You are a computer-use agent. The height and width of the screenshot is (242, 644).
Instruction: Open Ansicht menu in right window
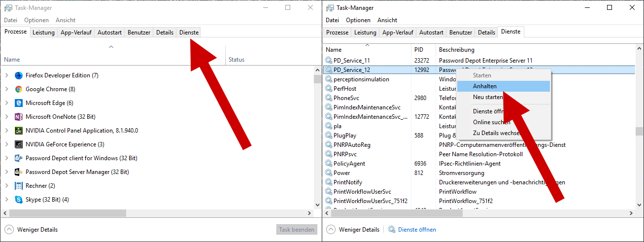click(387, 20)
